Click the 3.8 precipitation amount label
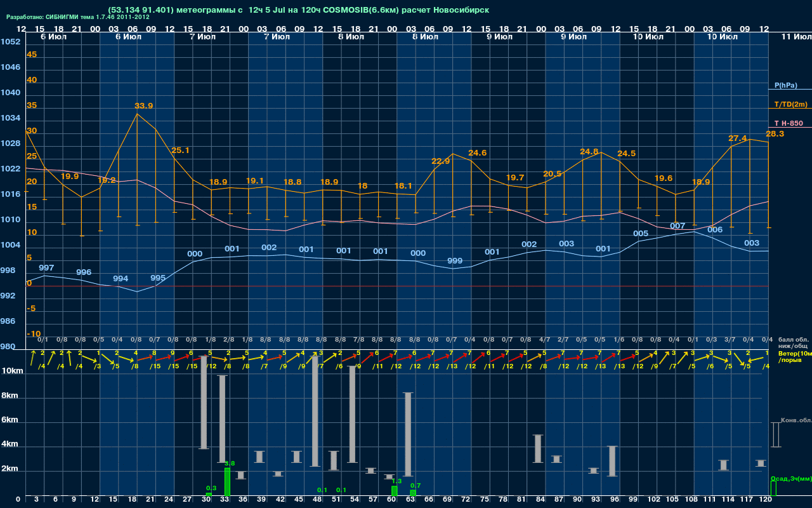 coord(230,463)
